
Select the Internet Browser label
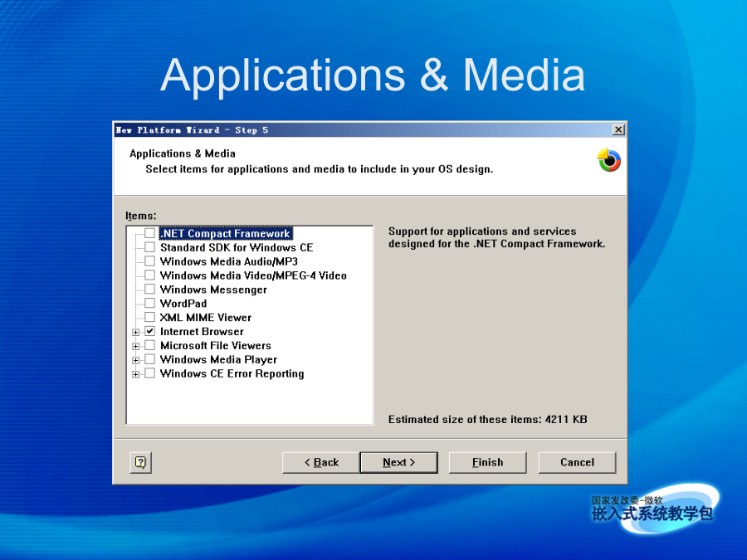point(202,331)
